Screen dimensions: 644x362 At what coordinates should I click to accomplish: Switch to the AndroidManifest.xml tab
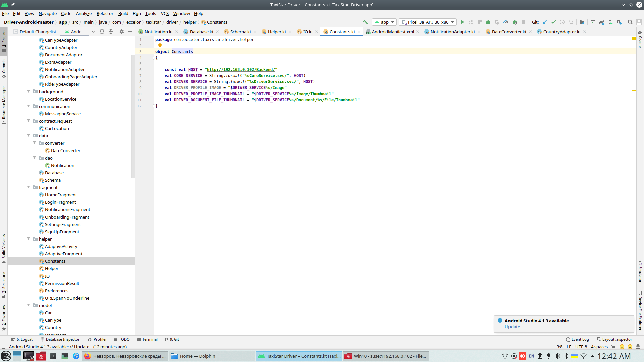(x=392, y=32)
